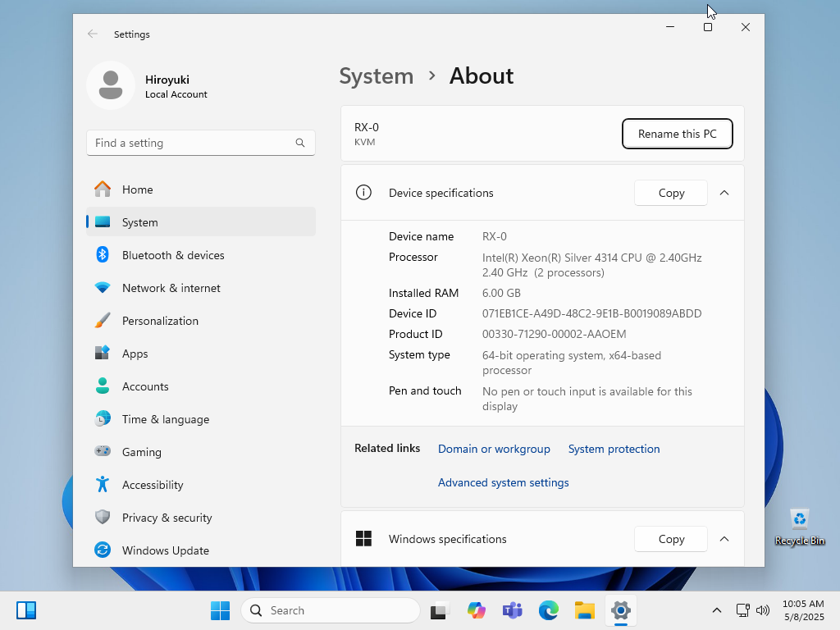Open Microsoft Edge from the taskbar
The image size is (840, 630).
click(549, 610)
